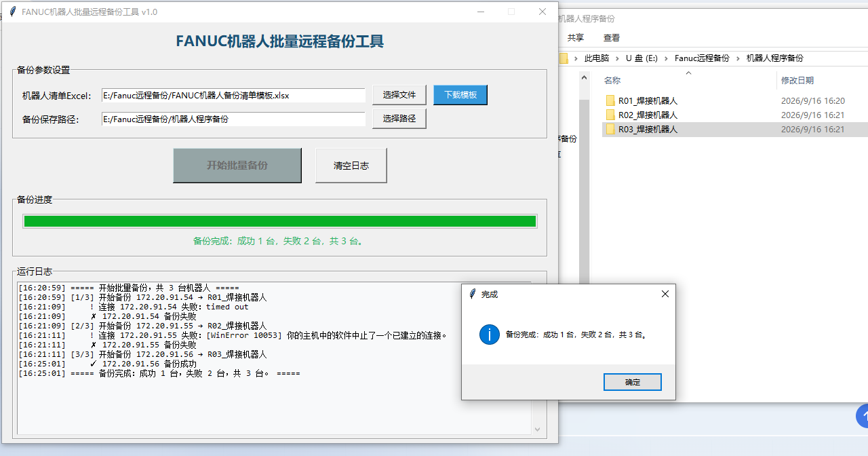Viewport: 868px width, 456px height.
Task: Confirm the dialog with 确定
Action: [x=633, y=382]
